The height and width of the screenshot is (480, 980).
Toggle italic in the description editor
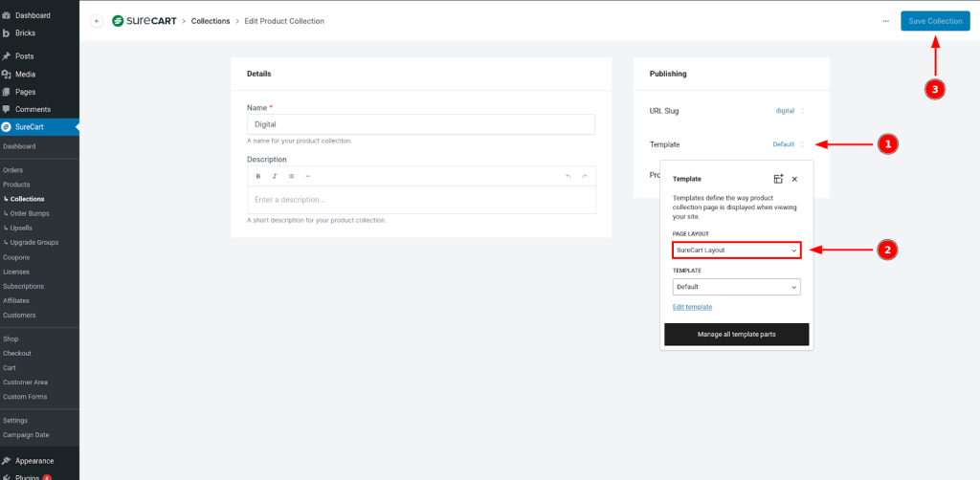pos(275,176)
